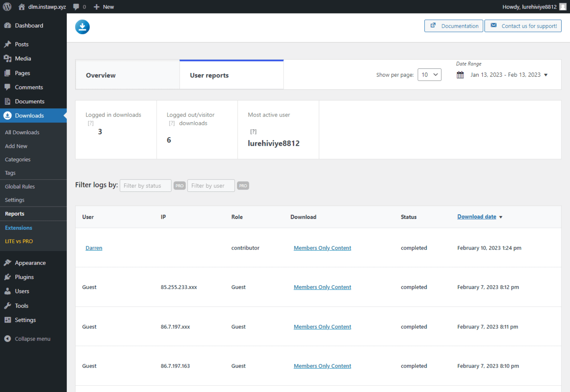Image resolution: width=570 pixels, height=392 pixels.
Task: Click the Contact us for support button
Action: point(523,26)
